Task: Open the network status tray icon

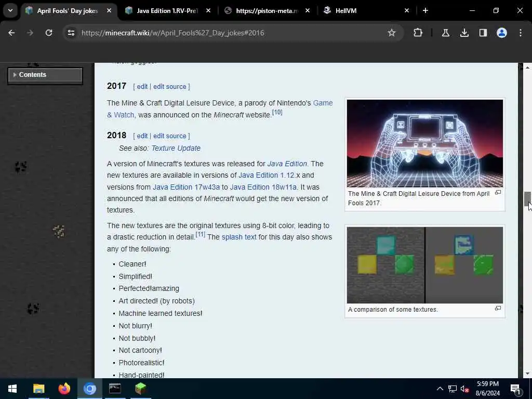Action: pos(453,389)
